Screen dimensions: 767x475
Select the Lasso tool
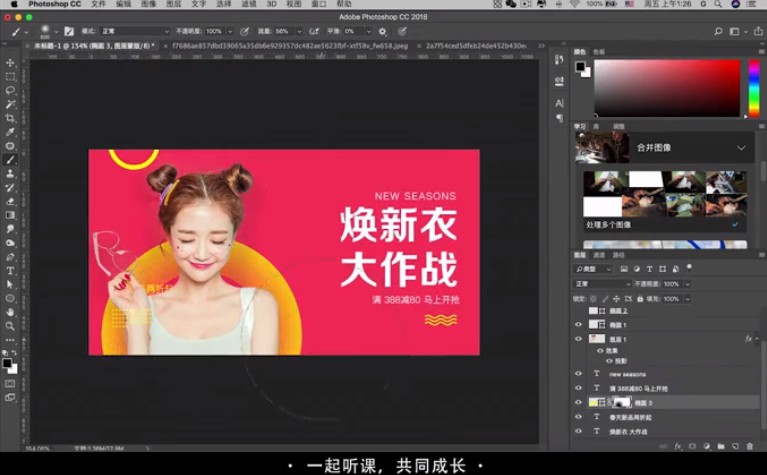point(11,91)
